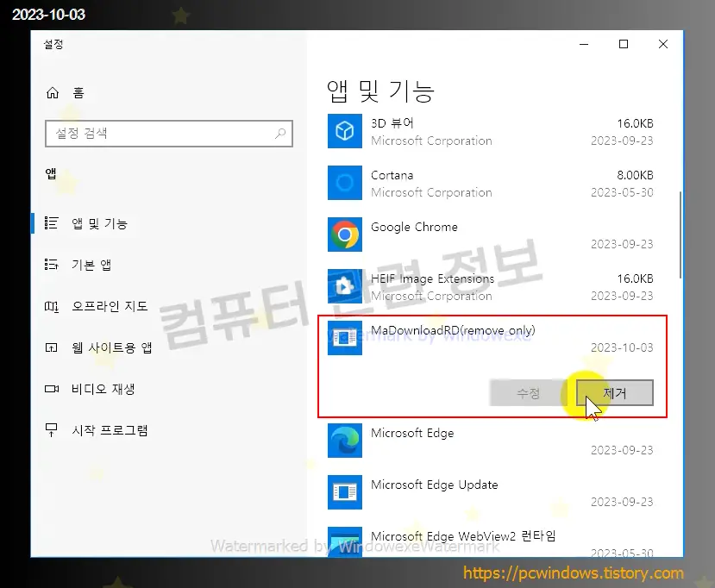Image resolution: width=715 pixels, height=588 pixels.
Task: Click the greyed 수정 modify button
Action: [529, 393]
